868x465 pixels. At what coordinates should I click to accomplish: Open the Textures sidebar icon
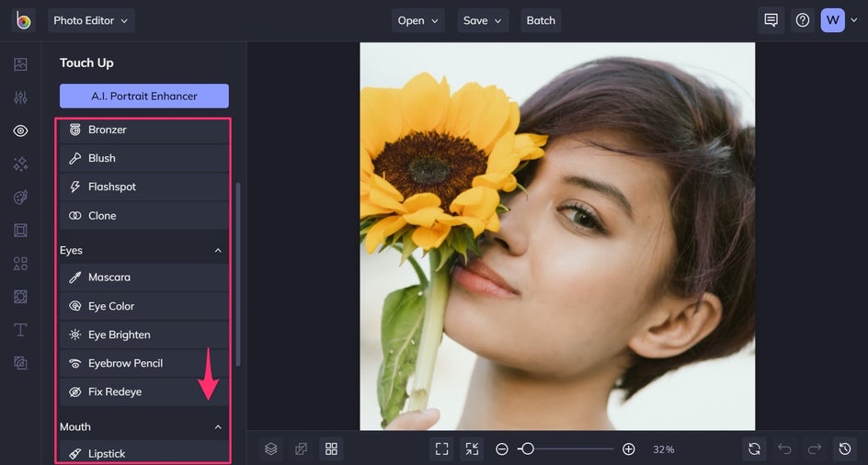pos(20,363)
